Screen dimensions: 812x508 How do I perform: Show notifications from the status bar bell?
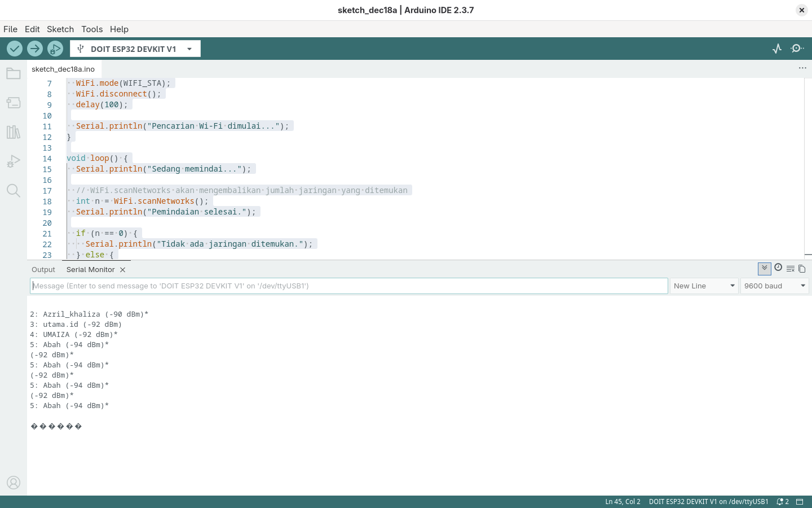pyautogui.click(x=782, y=502)
